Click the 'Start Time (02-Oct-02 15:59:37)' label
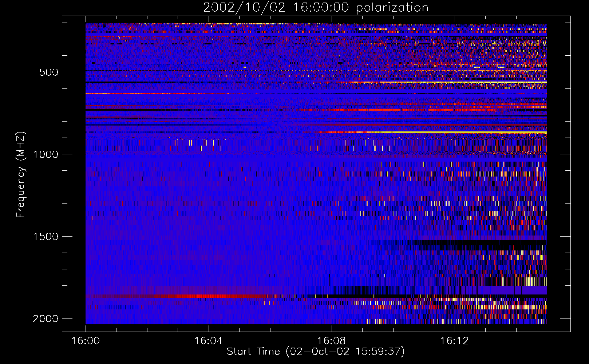The height and width of the screenshot is (364, 589). pos(316,352)
